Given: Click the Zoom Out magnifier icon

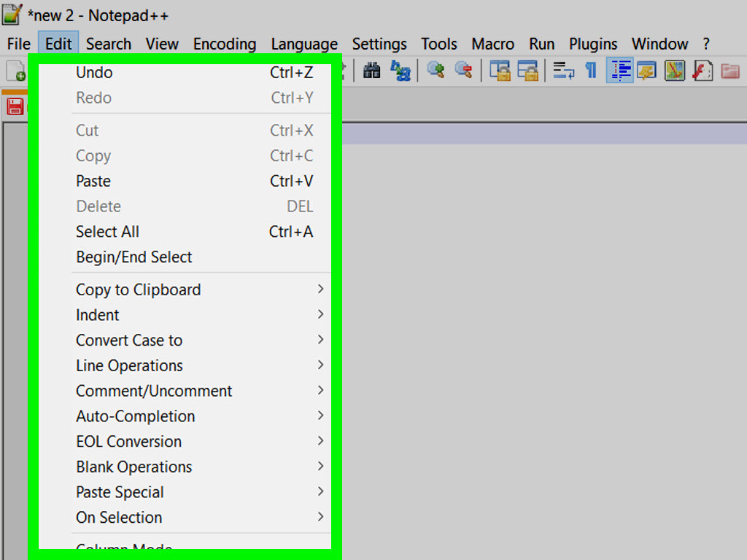Looking at the screenshot, I should (463, 71).
